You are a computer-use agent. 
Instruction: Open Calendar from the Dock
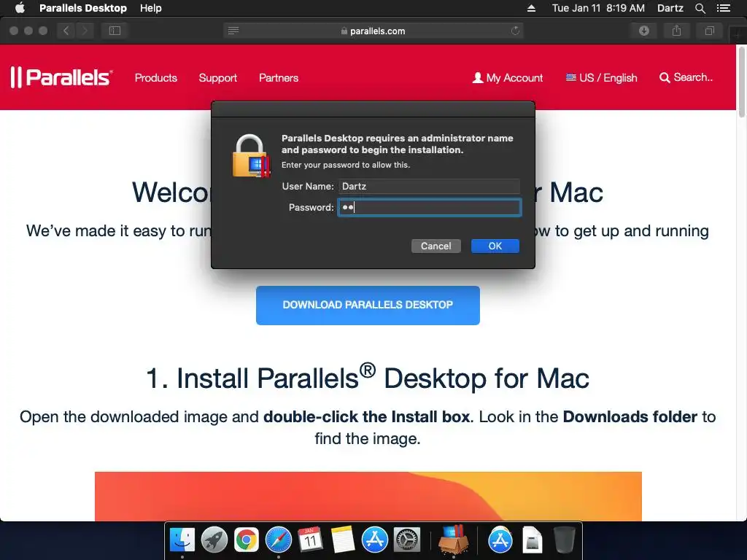[310, 540]
